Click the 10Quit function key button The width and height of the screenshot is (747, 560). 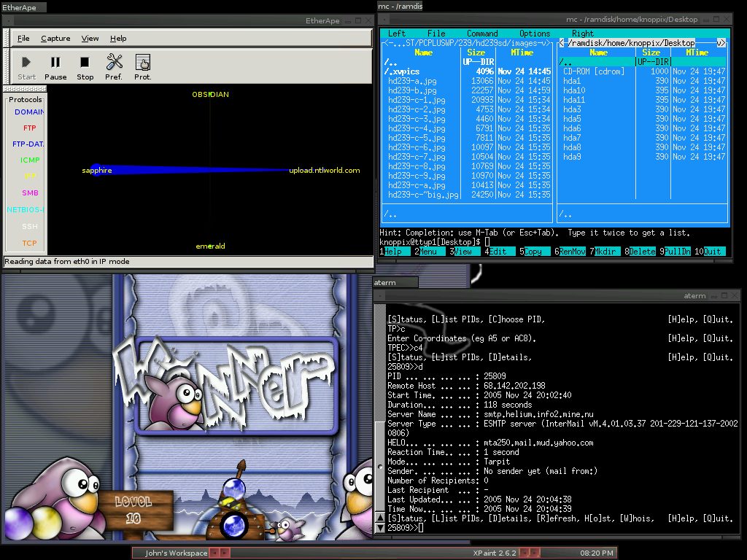pos(710,252)
